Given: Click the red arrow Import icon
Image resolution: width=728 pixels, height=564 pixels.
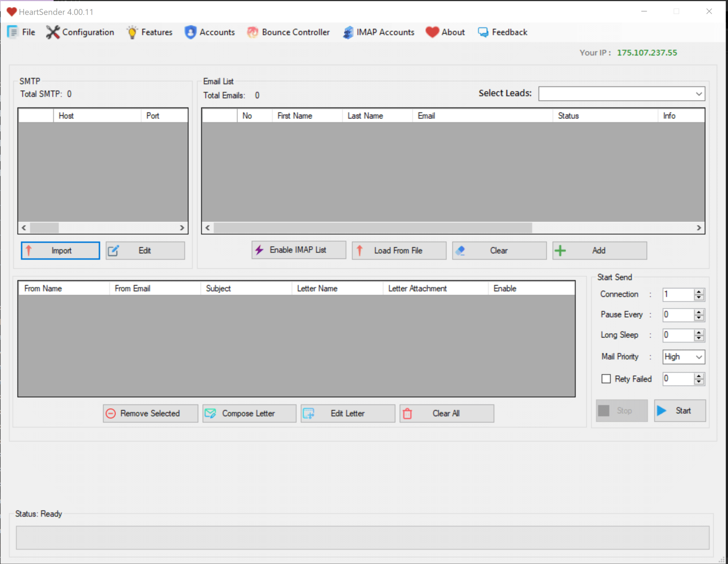Looking at the screenshot, I should [29, 251].
